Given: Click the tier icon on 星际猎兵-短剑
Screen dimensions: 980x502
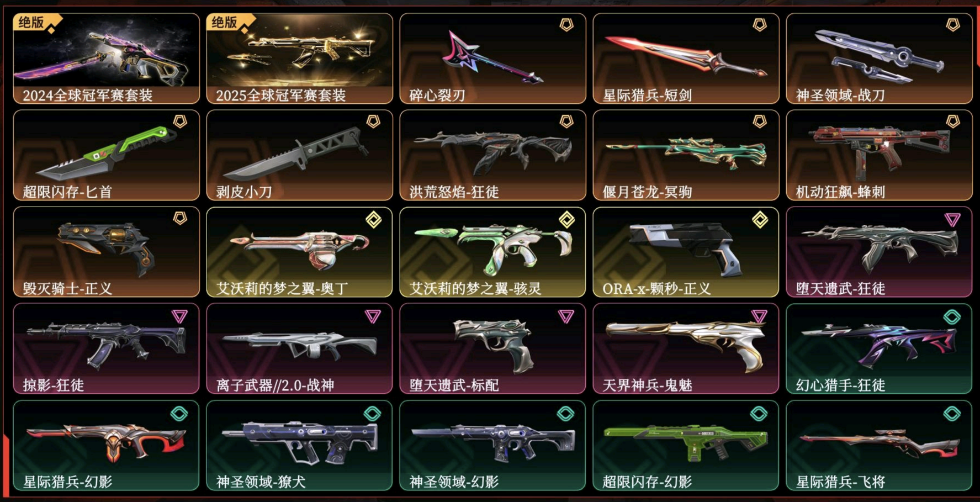Looking at the screenshot, I should 760,25.
